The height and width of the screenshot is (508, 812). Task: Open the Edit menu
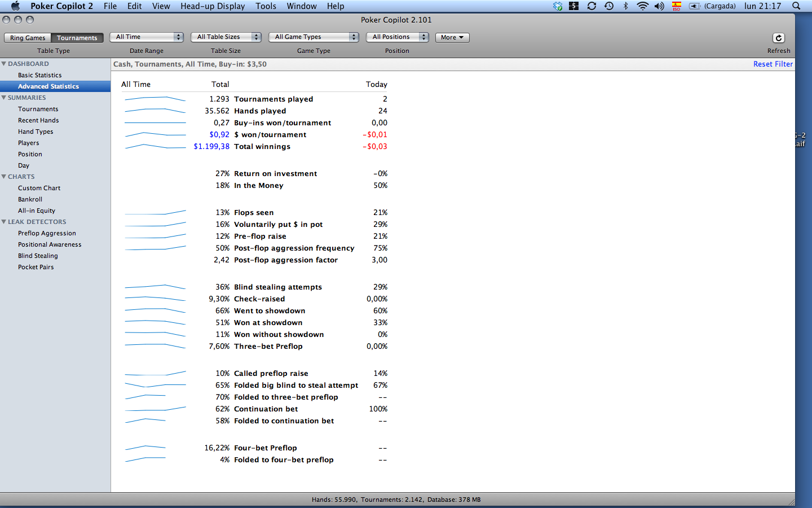134,6
